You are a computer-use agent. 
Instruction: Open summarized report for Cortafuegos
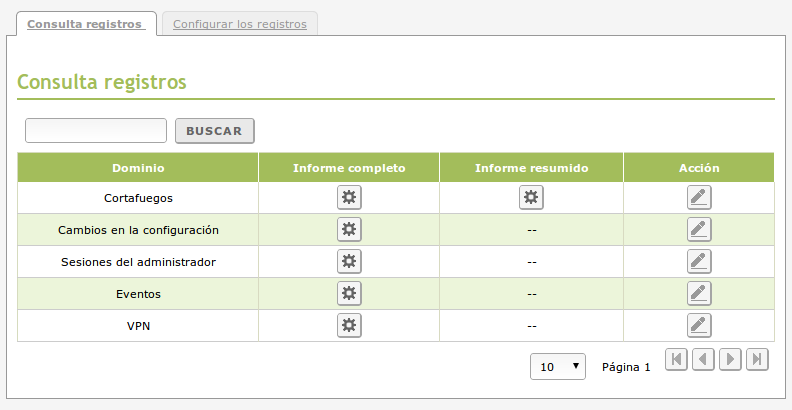[531, 197]
